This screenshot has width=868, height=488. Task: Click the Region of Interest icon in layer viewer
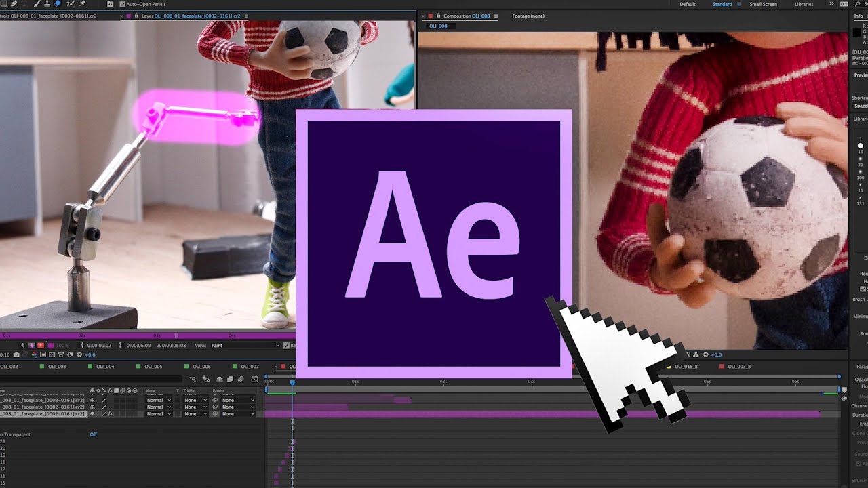pyautogui.click(x=43, y=354)
